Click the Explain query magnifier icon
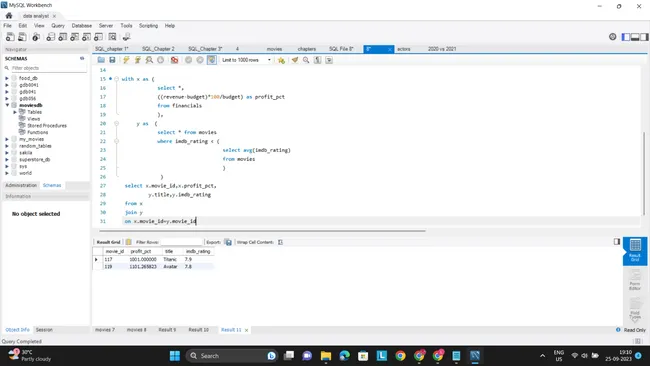Viewport: 650px width, 366px height. pyautogui.click(x=149, y=60)
